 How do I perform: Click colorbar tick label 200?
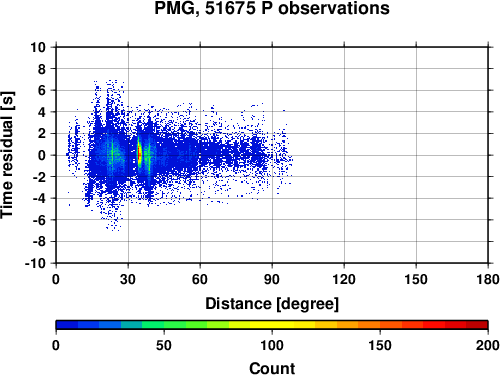pos(487,345)
